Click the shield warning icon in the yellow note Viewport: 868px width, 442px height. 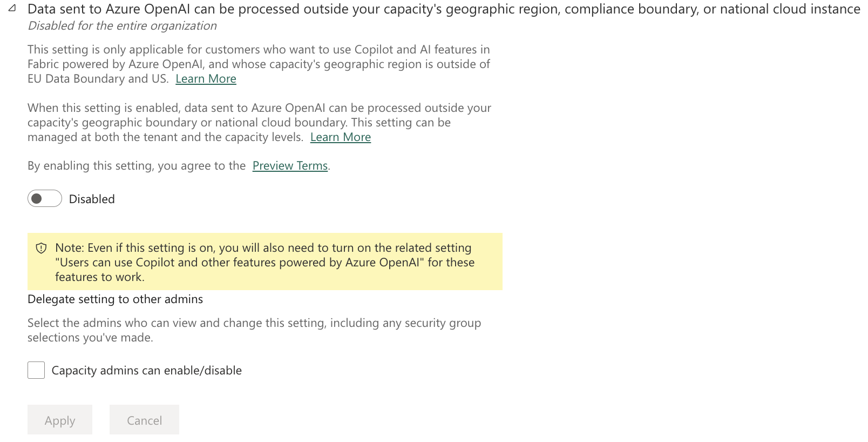pyautogui.click(x=43, y=248)
